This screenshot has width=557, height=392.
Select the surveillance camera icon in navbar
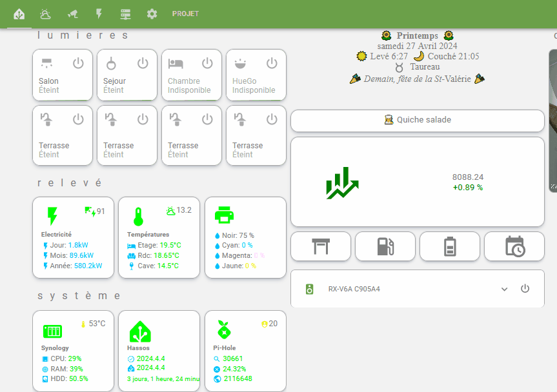tap(72, 14)
